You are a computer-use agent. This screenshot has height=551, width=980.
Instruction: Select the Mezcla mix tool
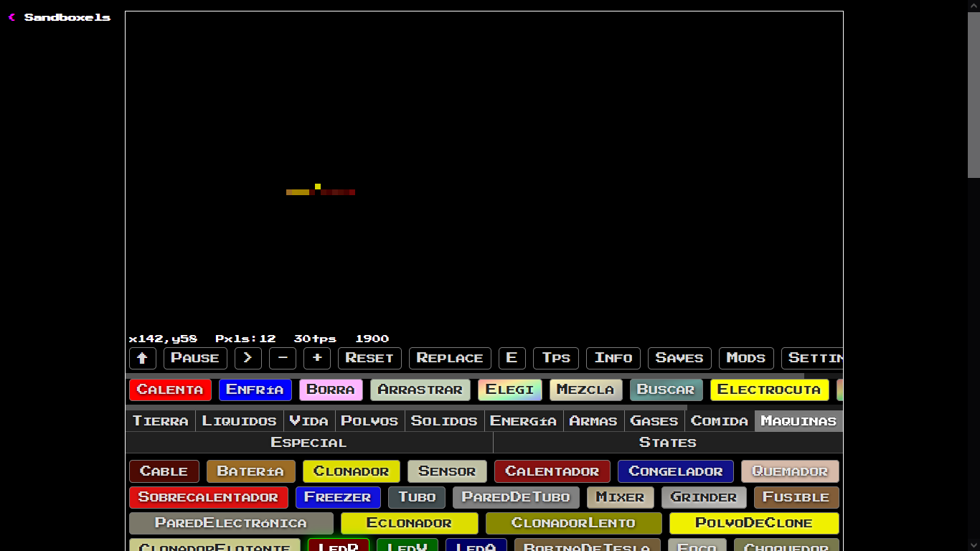point(586,390)
